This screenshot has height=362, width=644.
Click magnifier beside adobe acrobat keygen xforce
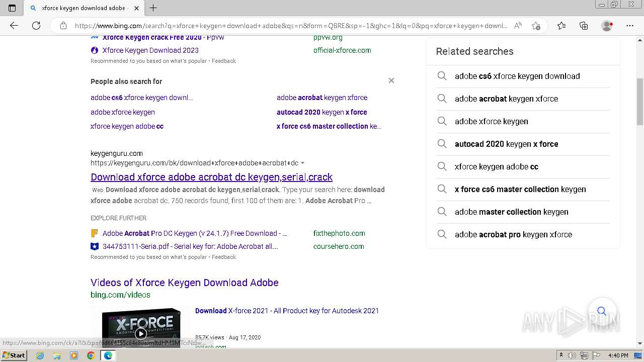pyautogui.click(x=442, y=99)
